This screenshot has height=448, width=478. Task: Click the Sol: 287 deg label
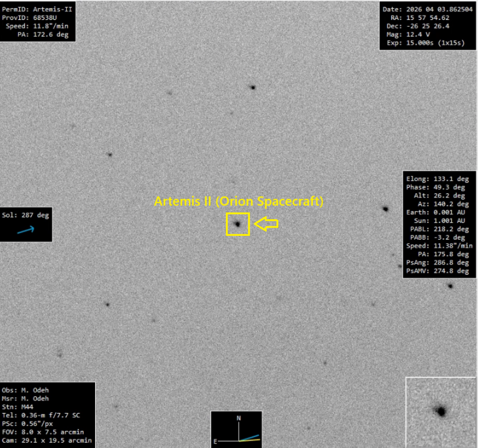25,215
